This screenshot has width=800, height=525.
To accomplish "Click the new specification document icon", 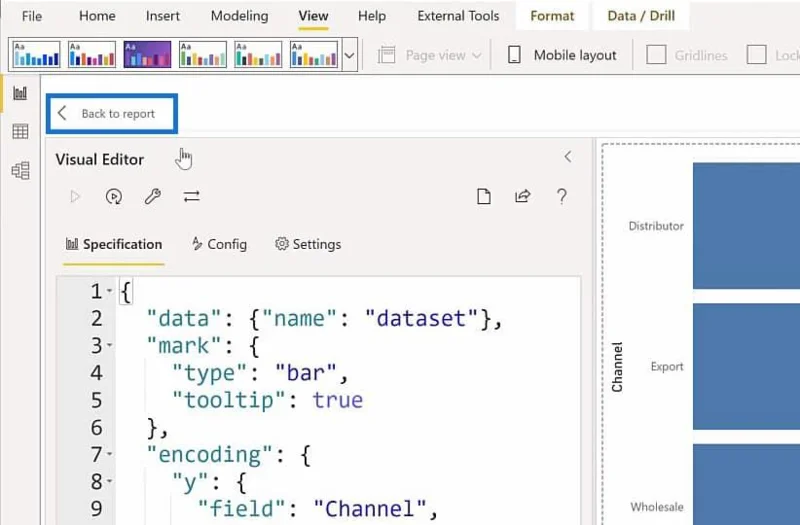I will click(484, 196).
